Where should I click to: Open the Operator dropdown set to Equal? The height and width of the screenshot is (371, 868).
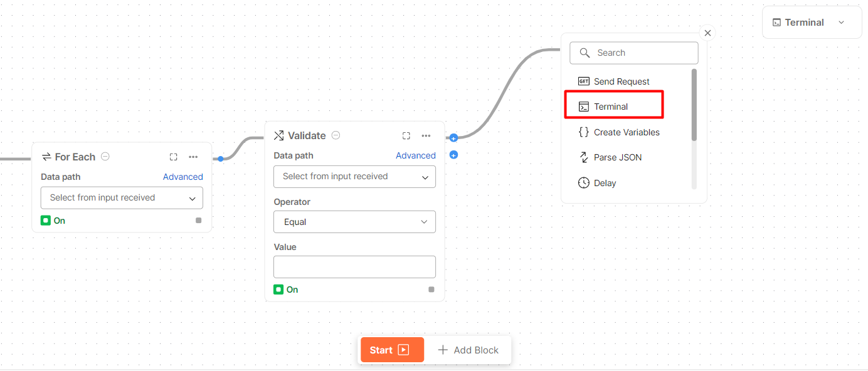(x=354, y=222)
